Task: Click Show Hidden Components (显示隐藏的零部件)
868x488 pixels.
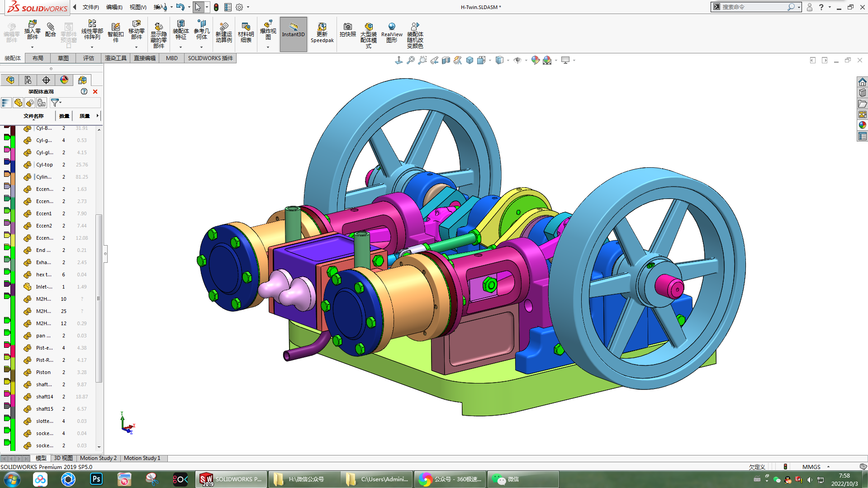Action: click(158, 35)
